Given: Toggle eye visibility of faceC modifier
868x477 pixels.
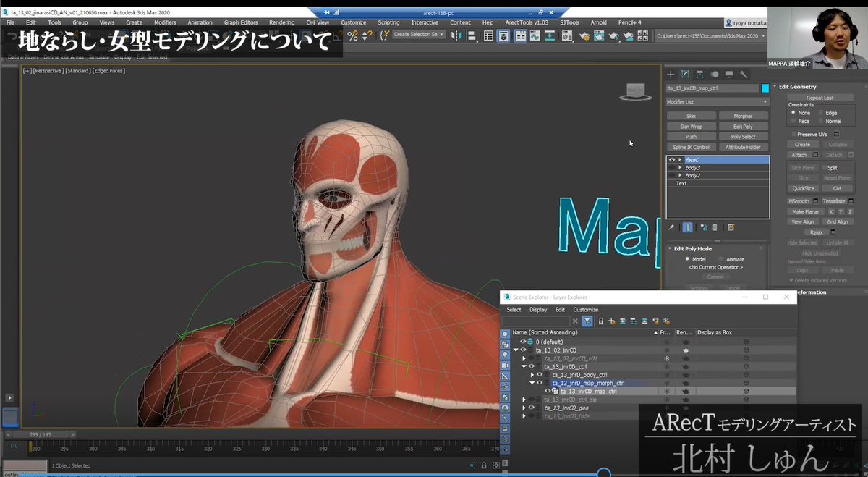Looking at the screenshot, I should coord(672,159).
